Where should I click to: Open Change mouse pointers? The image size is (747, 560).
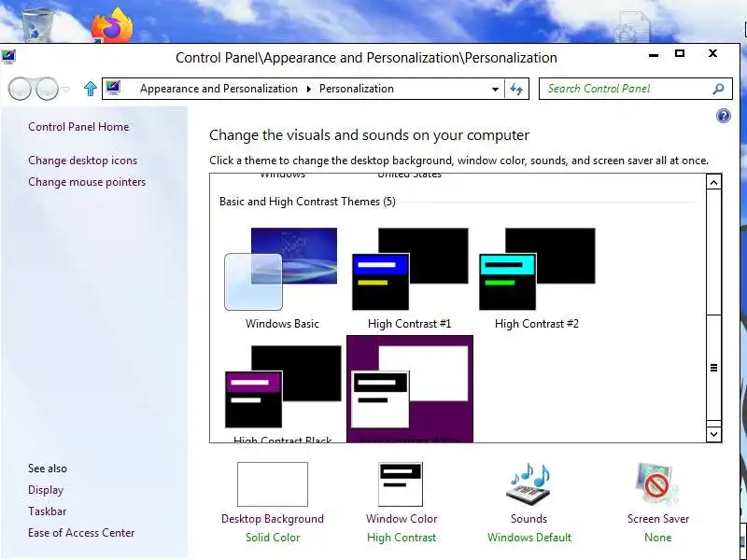coord(87,182)
